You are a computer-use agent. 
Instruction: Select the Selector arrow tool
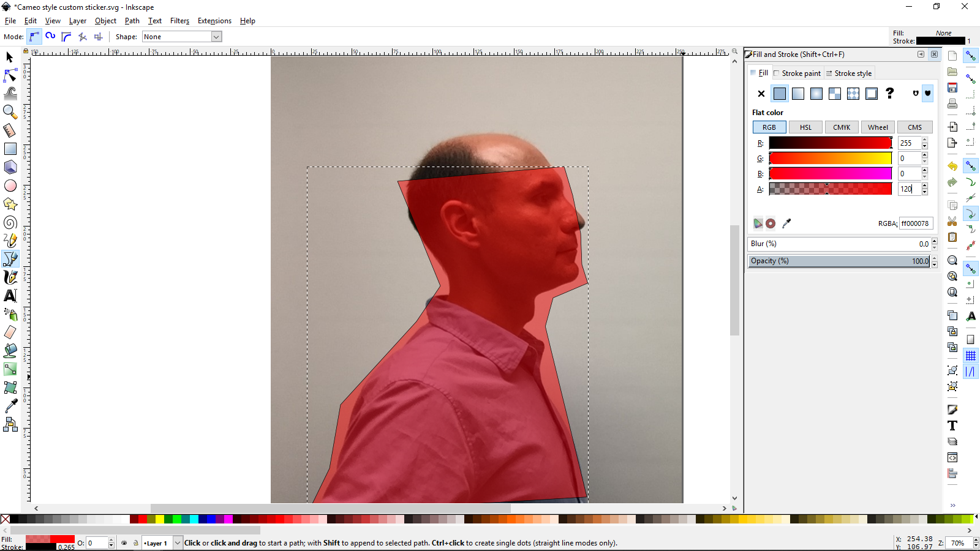10,57
